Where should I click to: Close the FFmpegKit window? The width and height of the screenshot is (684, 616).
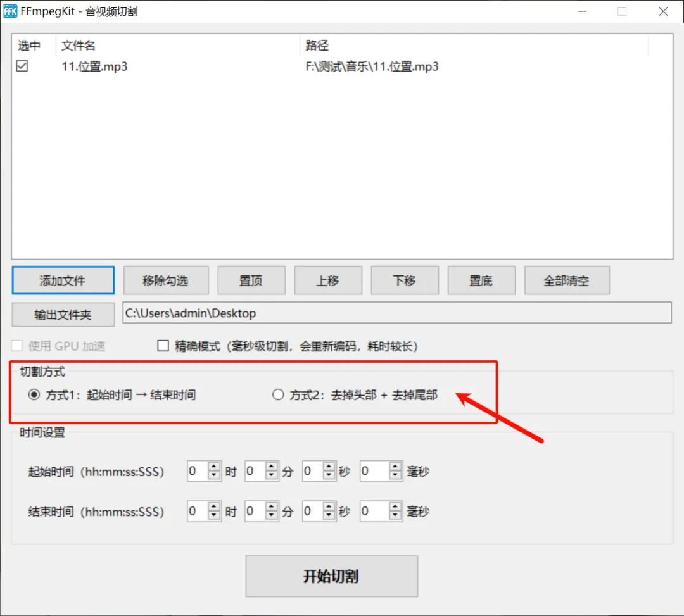[663, 11]
